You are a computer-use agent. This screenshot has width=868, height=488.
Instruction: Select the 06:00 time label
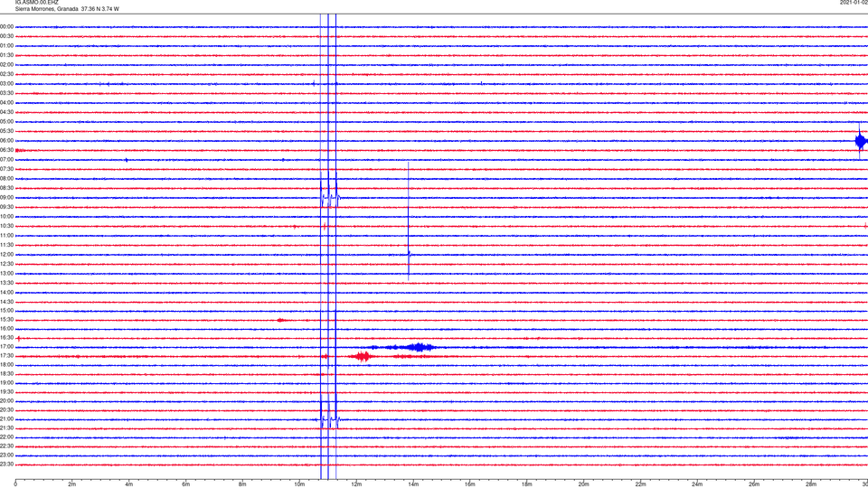click(x=6, y=141)
